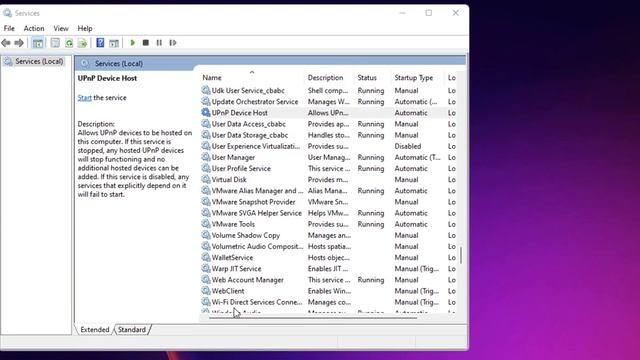Open the Help toolbar icon

pyautogui.click(x=100, y=42)
